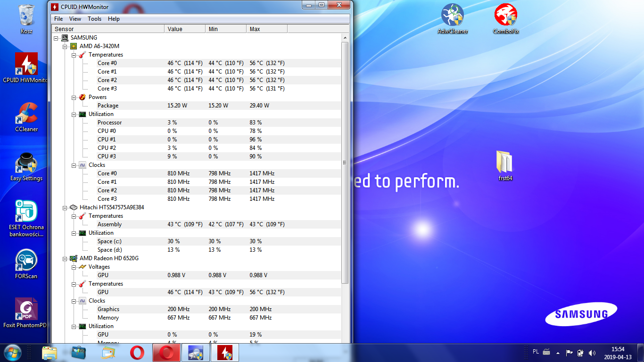Open the Tools menu
Image resolution: width=644 pixels, height=362 pixels.
[x=94, y=19]
